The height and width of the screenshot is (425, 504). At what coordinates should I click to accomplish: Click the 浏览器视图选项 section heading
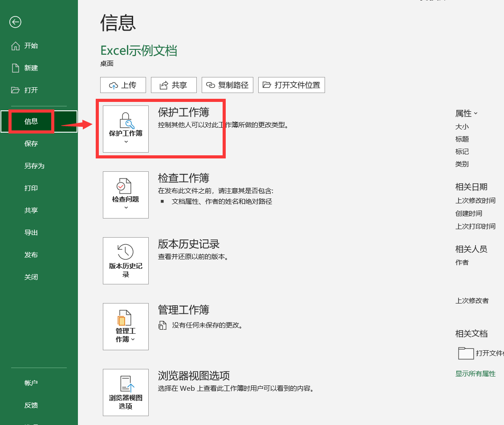[x=194, y=376]
